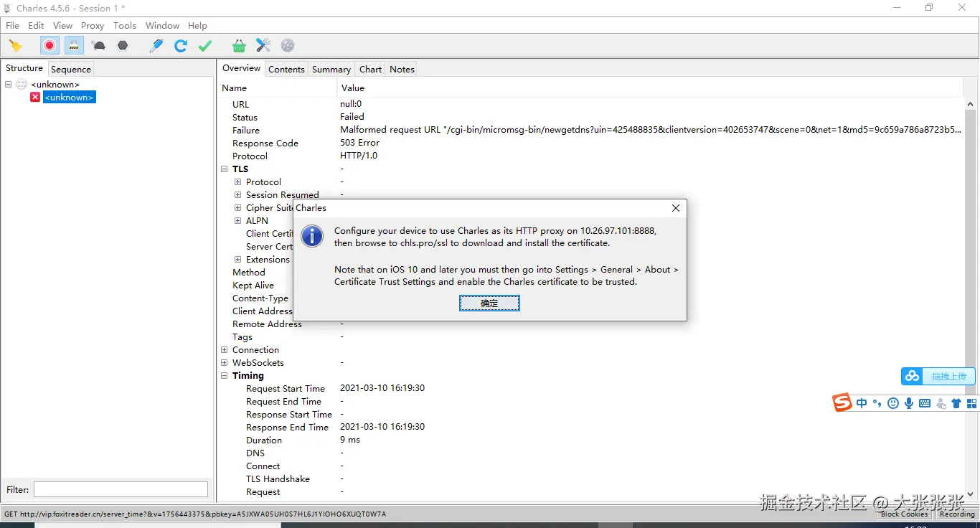Click the Charles app icon in title bar
This screenshot has width=980, height=528.
[x=8, y=8]
